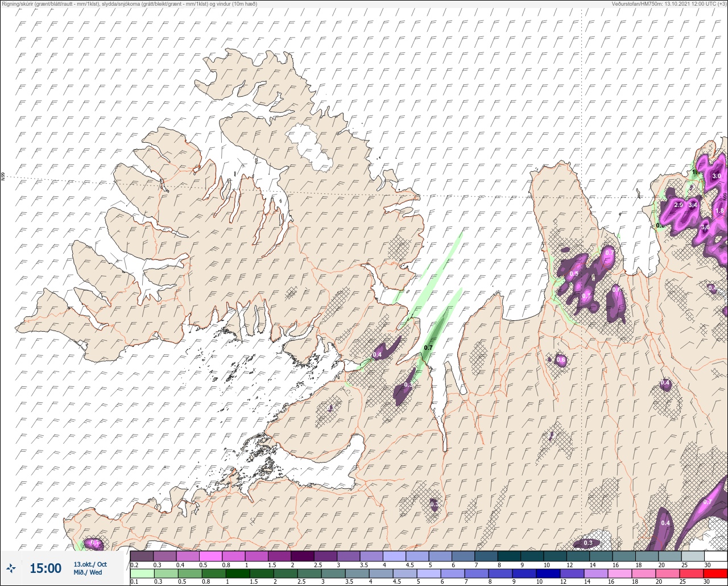The height and width of the screenshot is (586, 728).
Task: Click the first mauve swatch labelled 0.2 in upper legend row
Action: point(142,556)
